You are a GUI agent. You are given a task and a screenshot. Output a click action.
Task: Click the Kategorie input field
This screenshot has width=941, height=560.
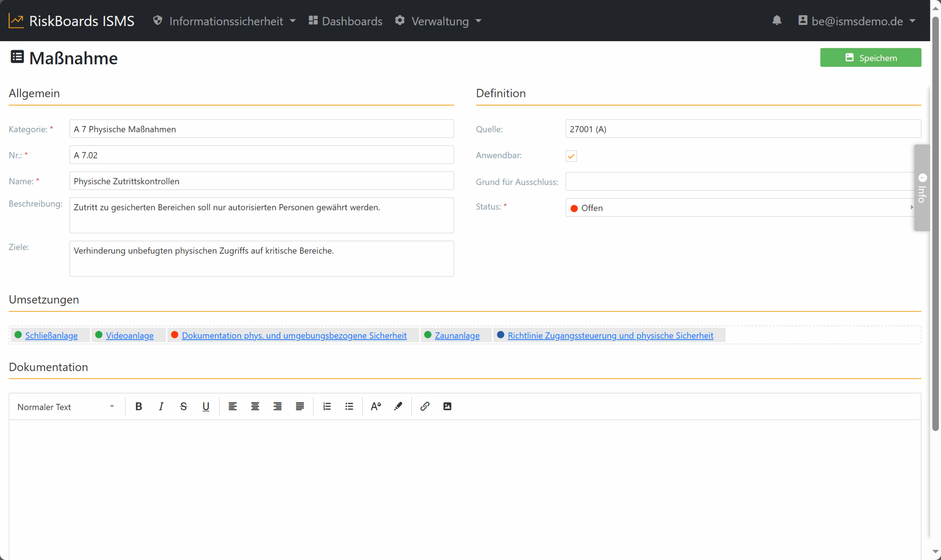[x=262, y=129]
